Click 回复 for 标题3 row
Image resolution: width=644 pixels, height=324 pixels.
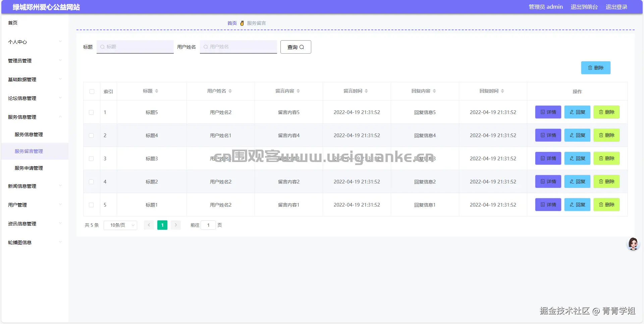click(577, 159)
